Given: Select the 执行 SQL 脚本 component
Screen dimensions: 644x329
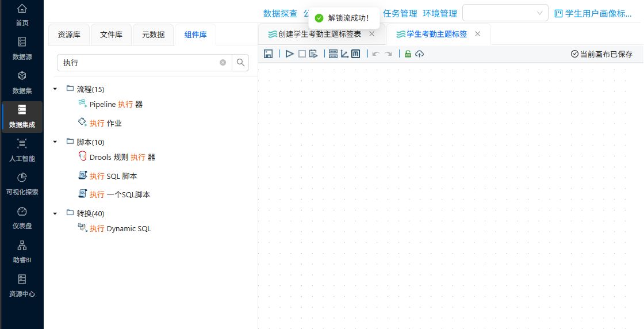Looking at the screenshot, I should (113, 176).
